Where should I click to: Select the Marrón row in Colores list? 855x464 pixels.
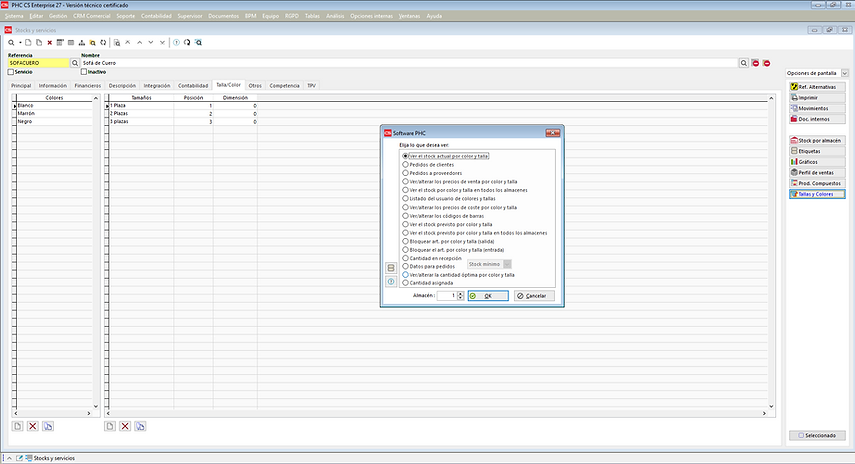click(x=55, y=113)
